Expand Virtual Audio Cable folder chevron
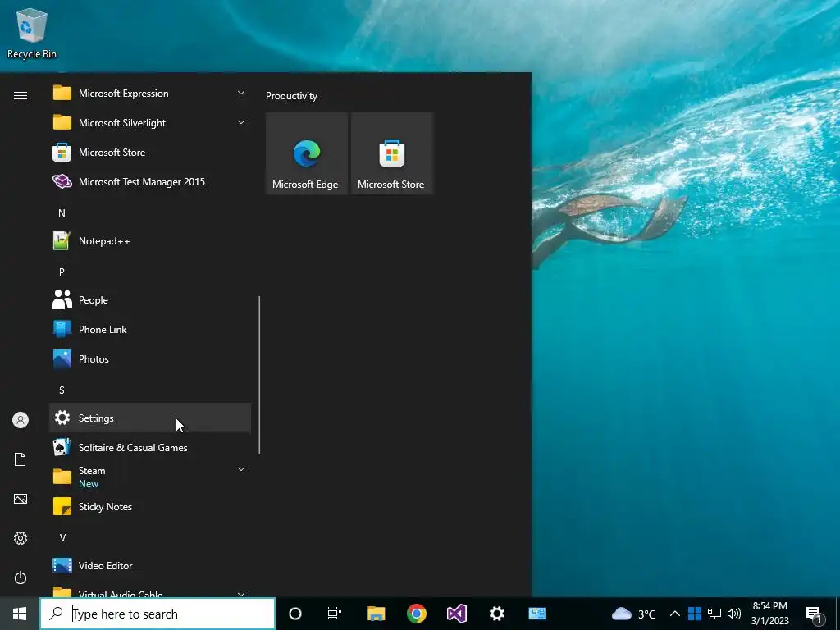The height and width of the screenshot is (630, 840). coord(241,594)
